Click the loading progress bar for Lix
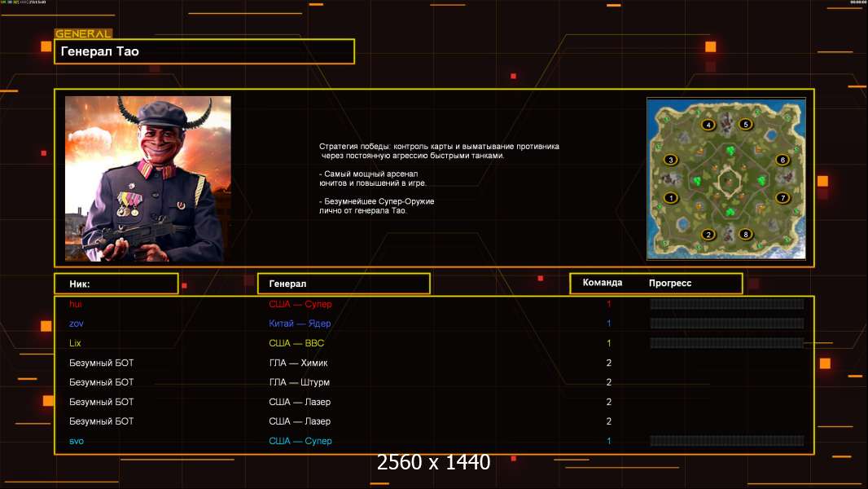 (x=727, y=343)
